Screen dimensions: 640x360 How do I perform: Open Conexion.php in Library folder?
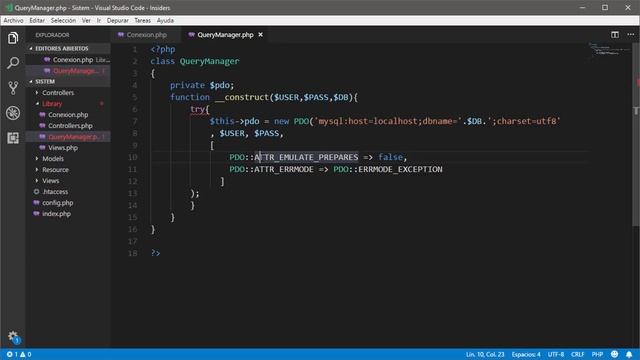click(x=68, y=115)
